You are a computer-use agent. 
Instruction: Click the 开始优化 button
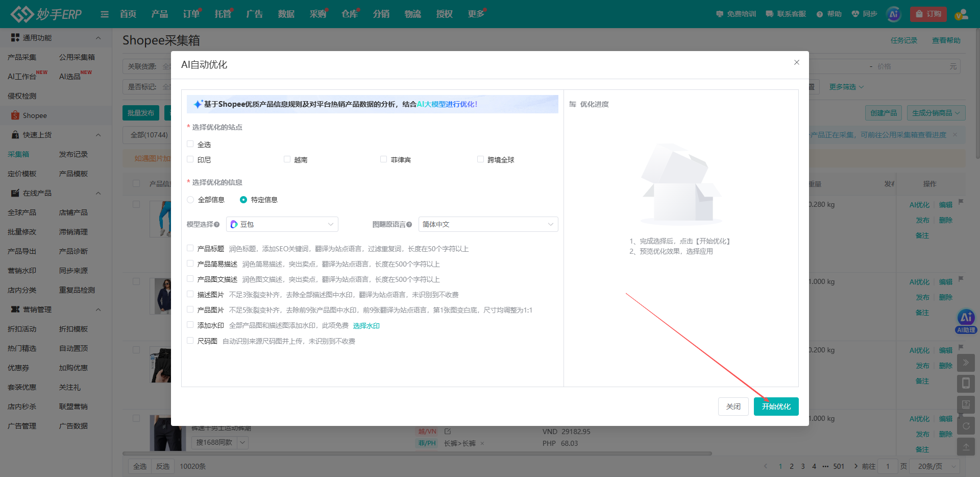776,407
